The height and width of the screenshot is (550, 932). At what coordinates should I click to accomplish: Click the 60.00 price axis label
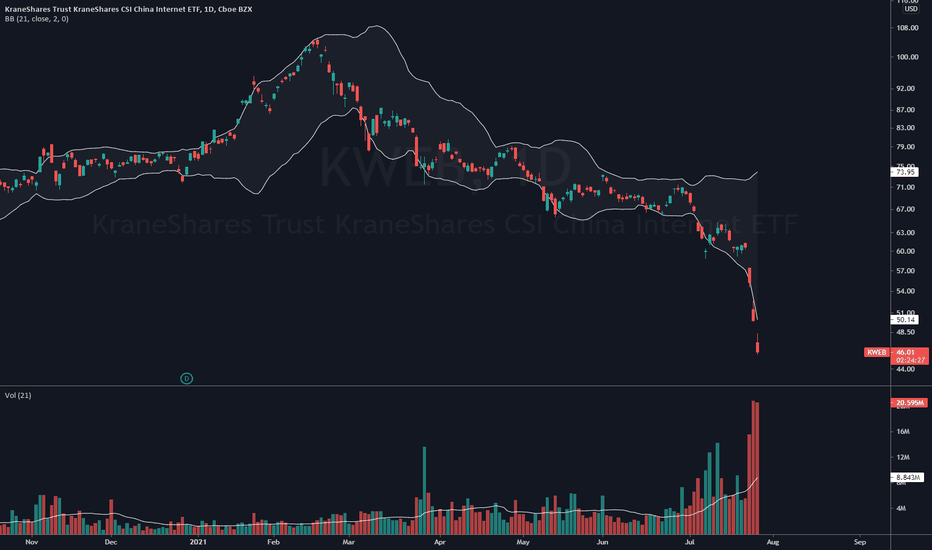coord(906,251)
